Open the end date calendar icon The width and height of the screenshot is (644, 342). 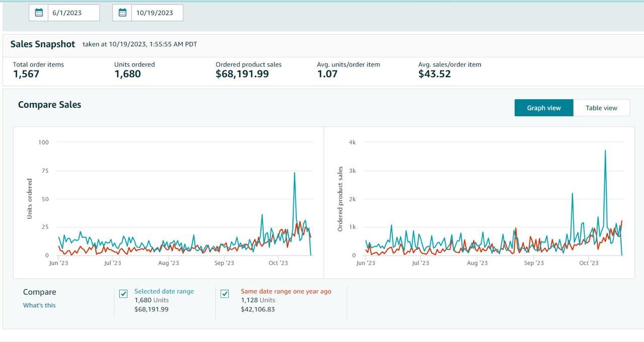122,13
